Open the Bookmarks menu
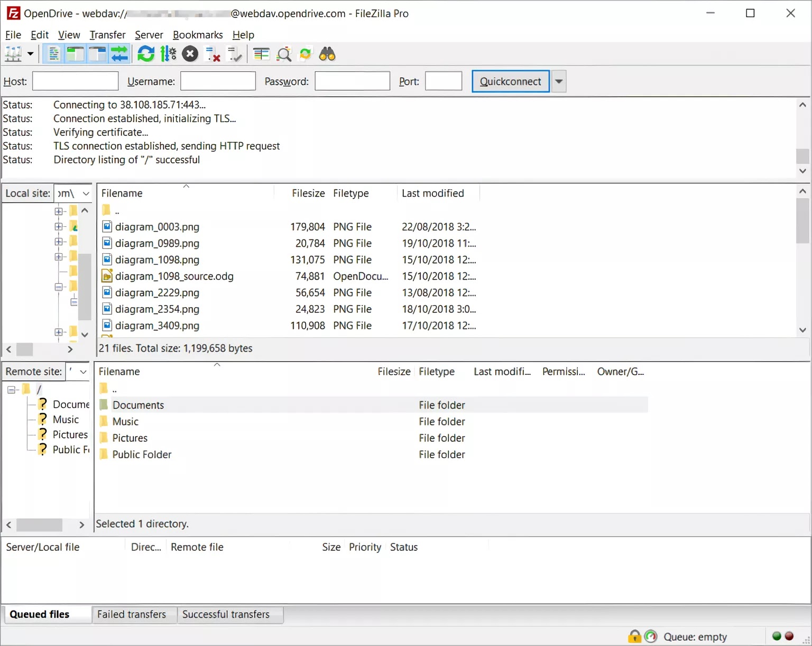 (198, 35)
